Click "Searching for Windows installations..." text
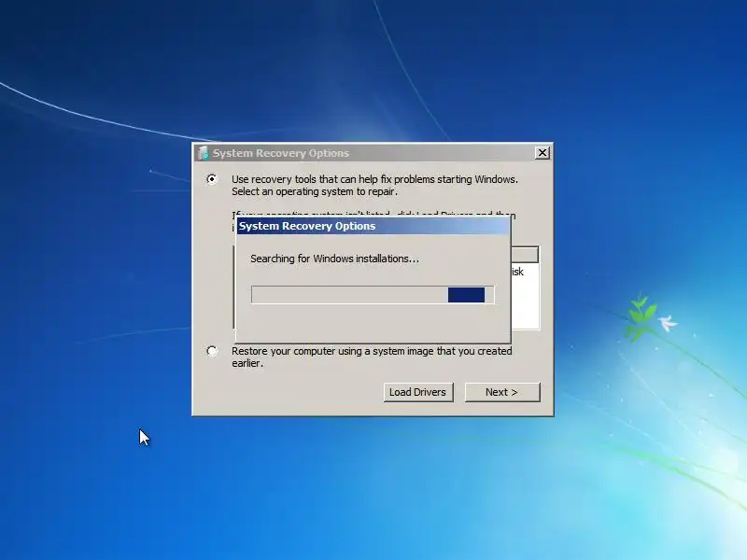 tap(334, 259)
